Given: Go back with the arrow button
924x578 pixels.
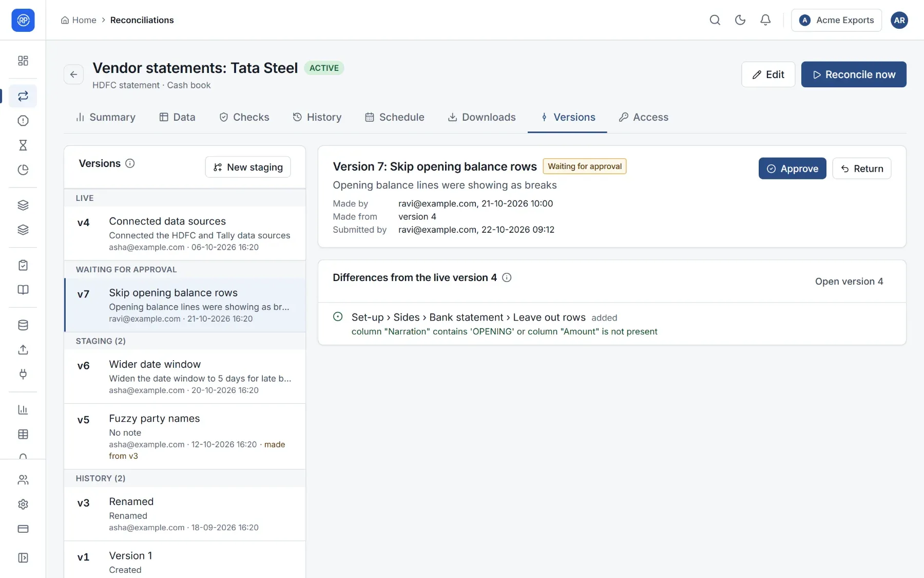Looking at the screenshot, I should click(73, 74).
